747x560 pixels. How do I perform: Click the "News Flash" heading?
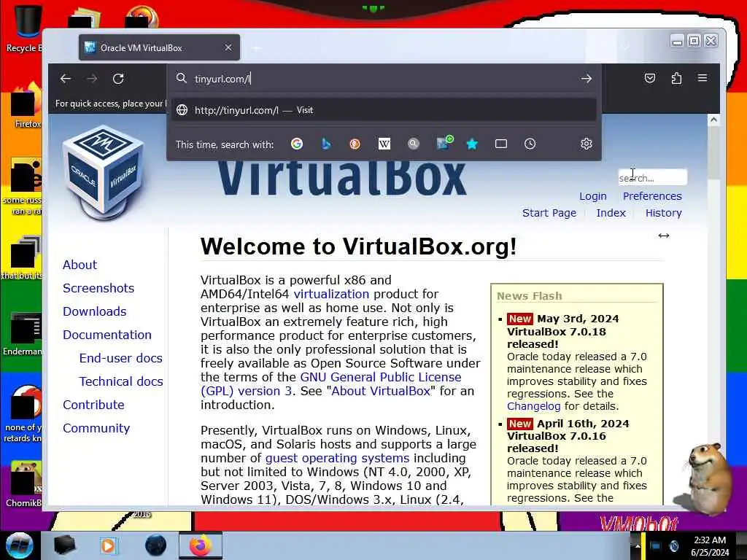[530, 296]
